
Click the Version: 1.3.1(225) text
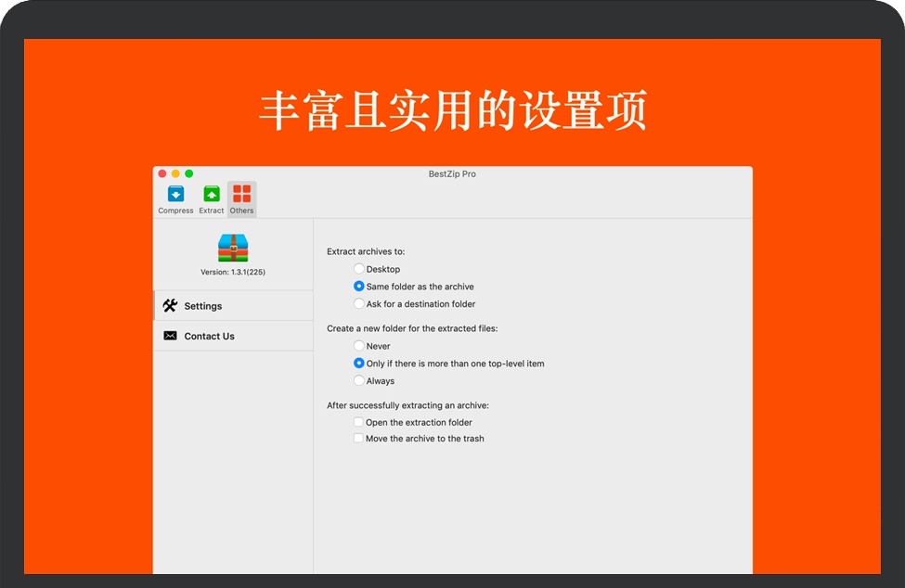(x=233, y=272)
